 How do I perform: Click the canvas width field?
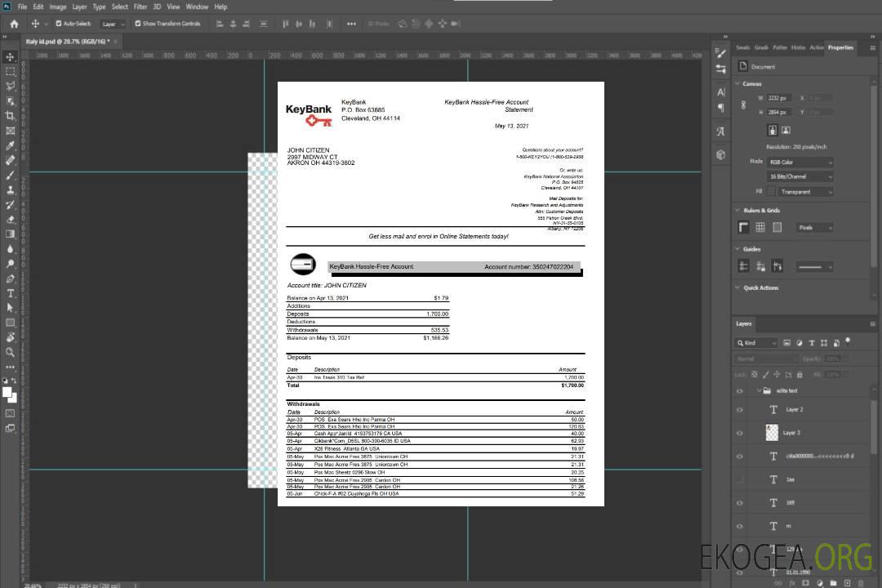pos(779,98)
